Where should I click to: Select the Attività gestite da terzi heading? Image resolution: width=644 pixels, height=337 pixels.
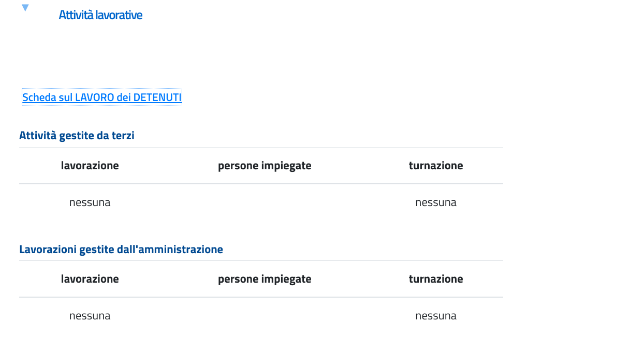77,136
